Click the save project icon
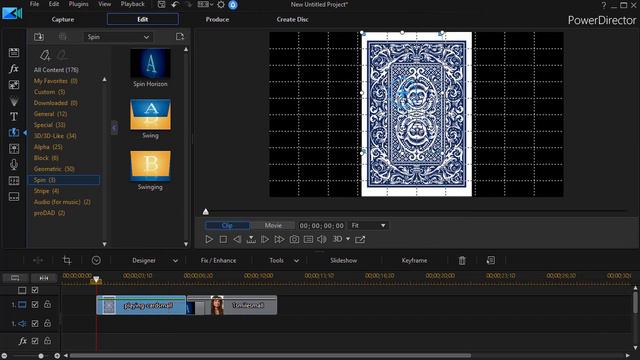640x360 pixels. [x=162, y=4]
